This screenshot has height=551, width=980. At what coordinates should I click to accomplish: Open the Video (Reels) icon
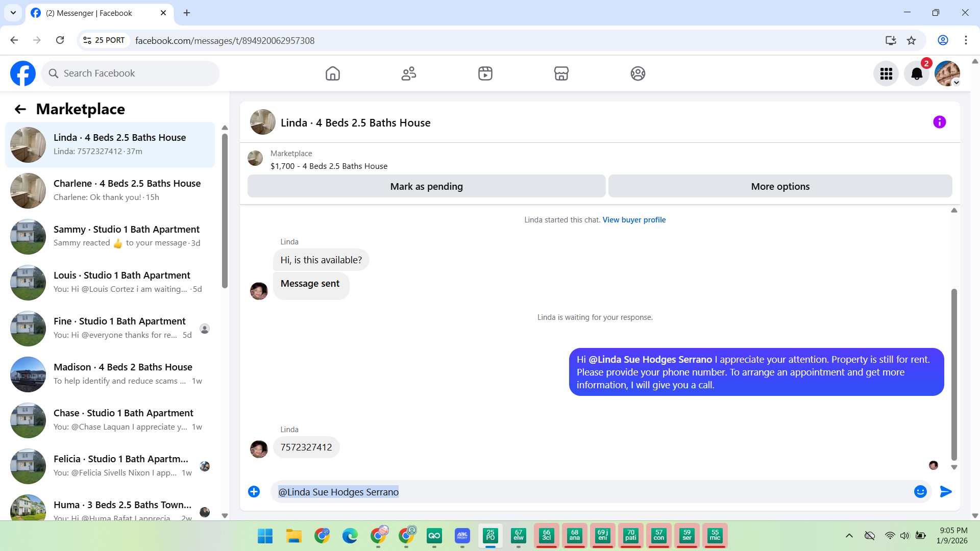pyautogui.click(x=485, y=73)
